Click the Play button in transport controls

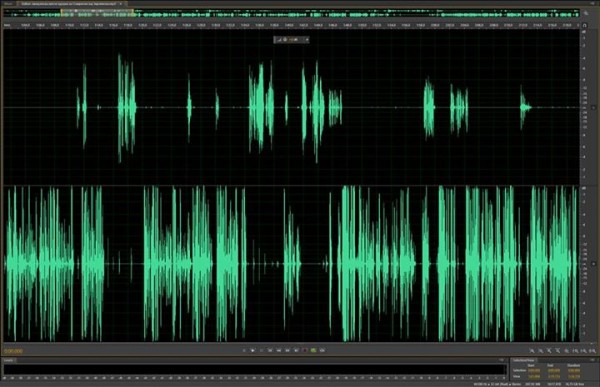pos(253,350)
